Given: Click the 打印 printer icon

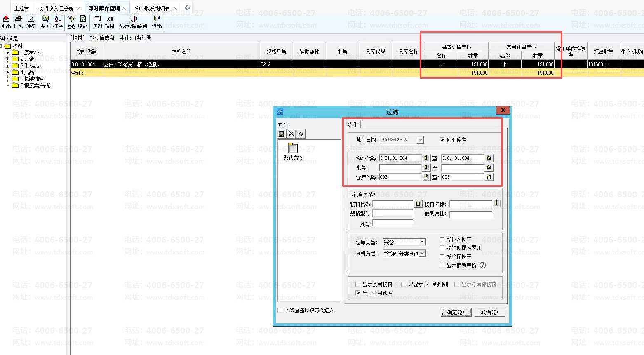Looking at the screenshot, I should [19, 19].
